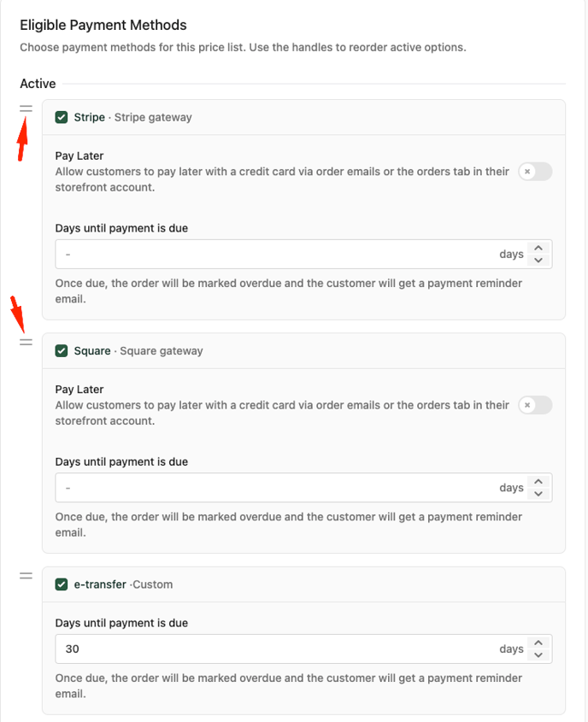Focus the Stripe days due input field
Image resolution: width=588 pixels, height=722 pixels.
pos(273,255)
